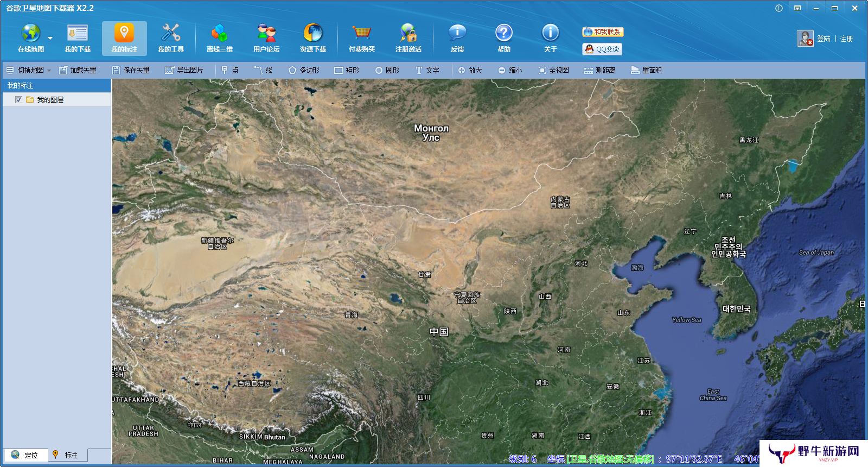Click 全视图 full view tool
This screenshot has height=467, width=868.
[553, 70]
